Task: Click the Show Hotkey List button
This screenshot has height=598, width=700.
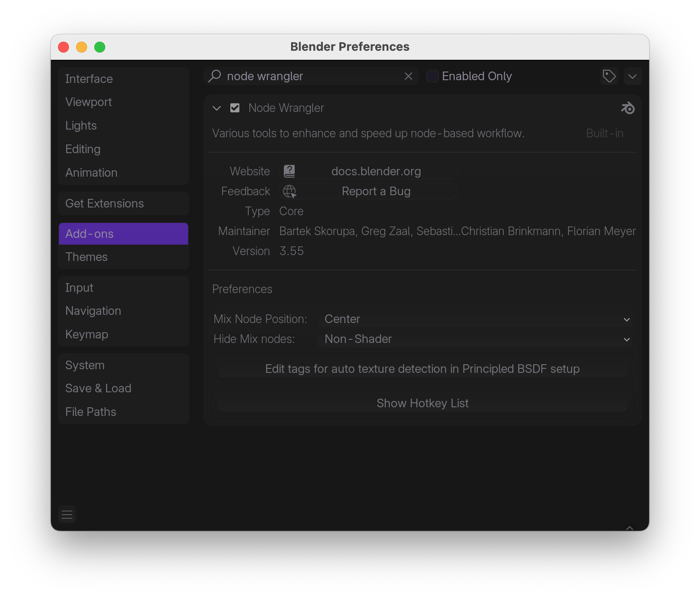Action: click(x=423, y=403)
